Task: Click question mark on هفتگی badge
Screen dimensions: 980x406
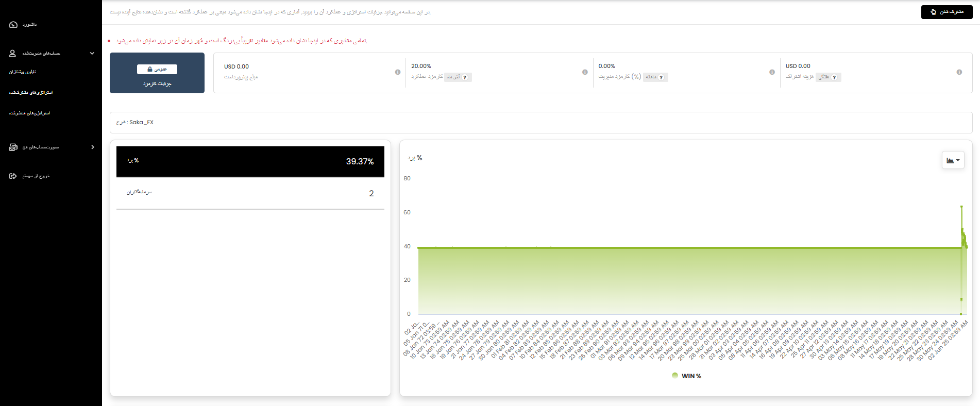Action: [834, 77]
